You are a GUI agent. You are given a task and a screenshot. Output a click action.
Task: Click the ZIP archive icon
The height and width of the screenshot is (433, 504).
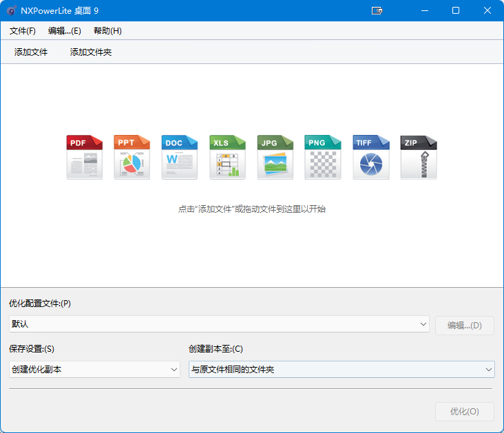pyautogui.click(x=418, y=157)
